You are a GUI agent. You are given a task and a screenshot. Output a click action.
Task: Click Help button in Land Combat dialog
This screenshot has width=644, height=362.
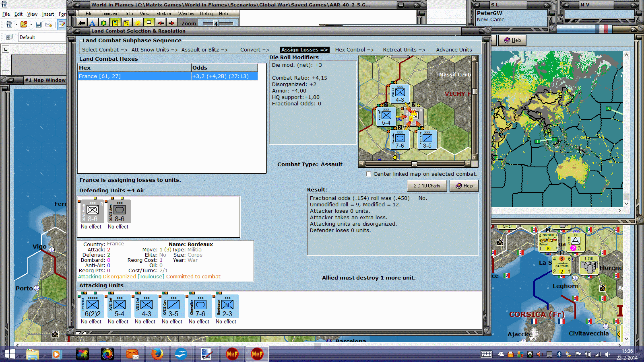tap(464, 186)
